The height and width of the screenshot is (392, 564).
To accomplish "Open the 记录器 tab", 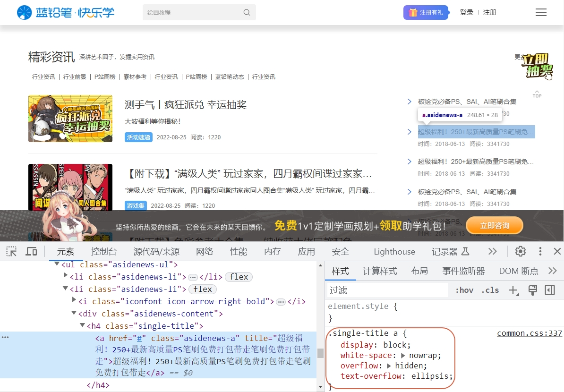I will (451, 251).
